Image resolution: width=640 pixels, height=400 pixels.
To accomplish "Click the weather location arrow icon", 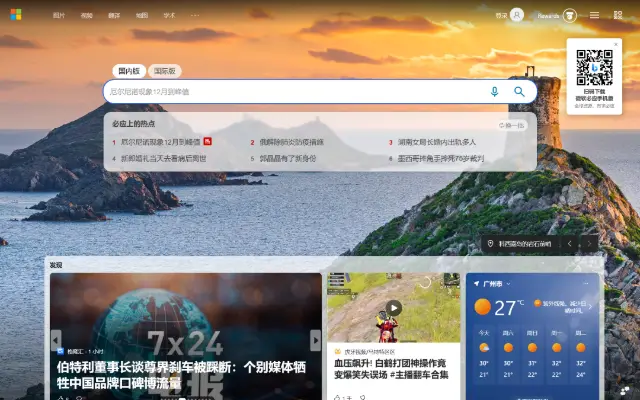I will 476,284.
